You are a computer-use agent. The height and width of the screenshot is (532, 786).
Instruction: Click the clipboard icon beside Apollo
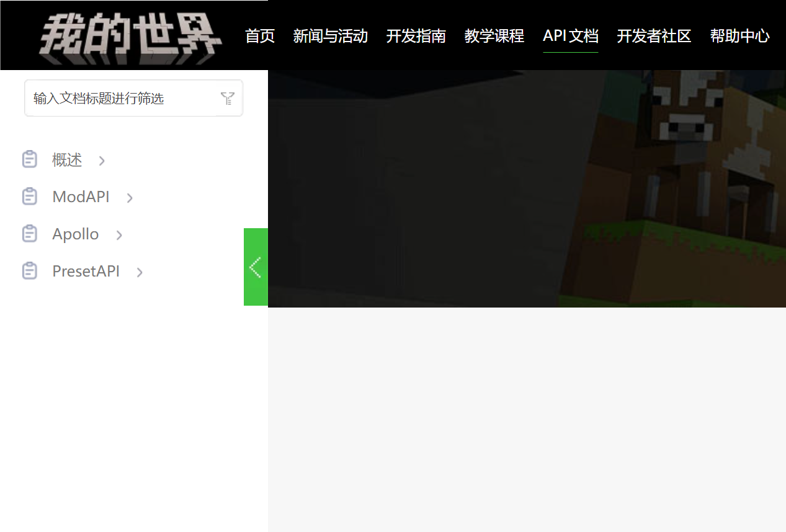point(29,234)
